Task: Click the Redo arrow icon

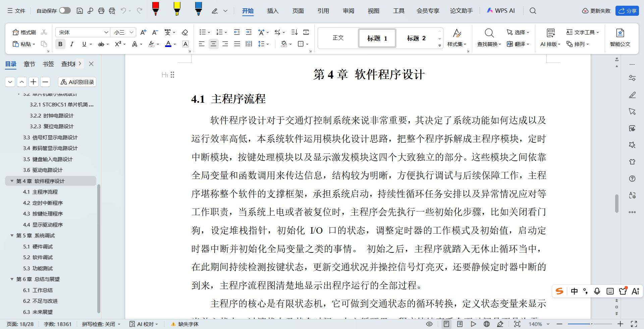Action: [140, 11]
